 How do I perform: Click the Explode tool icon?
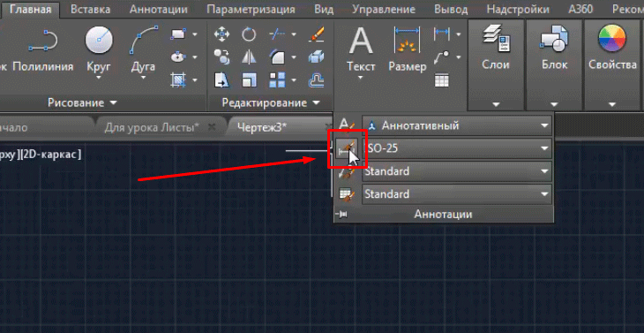point(316,57)
